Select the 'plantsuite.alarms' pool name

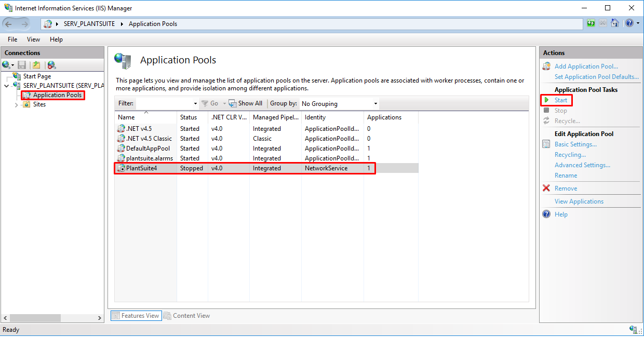[150, 158]
